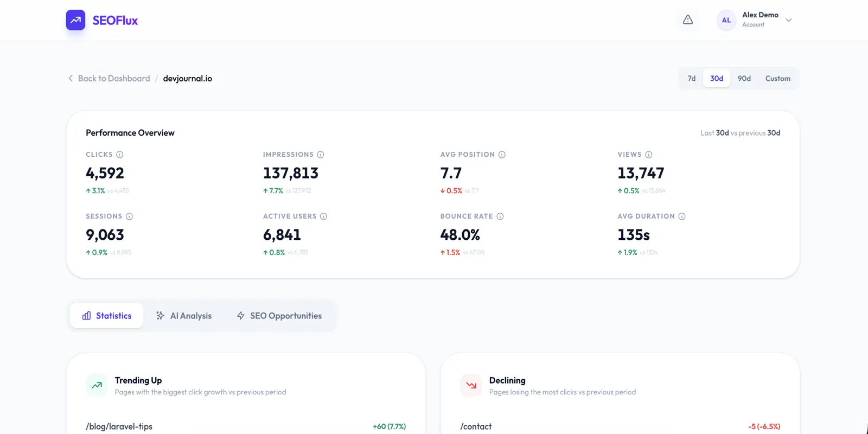Image resolution: width=868 pixels, height=434 pixels.
Task: Select the 30d time range
Action: click(x=717, y=78)
